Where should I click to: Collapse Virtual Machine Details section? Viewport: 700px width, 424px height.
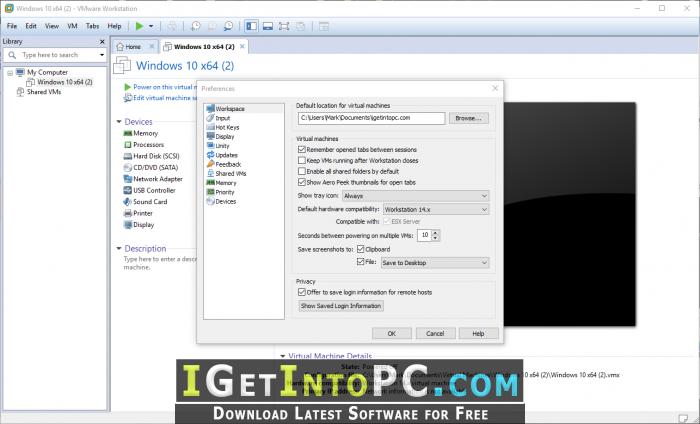[x=283, y=356]
